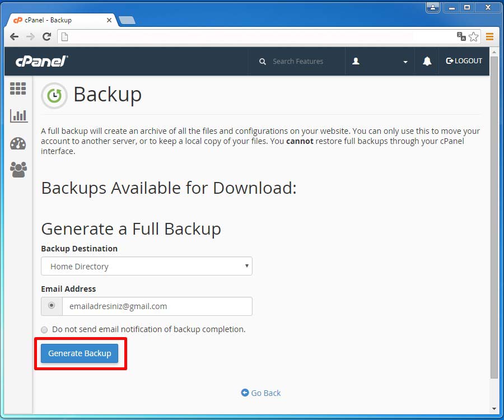Log out using the LOGOUT button
504x420 pixels.
(x=464, y=61)
